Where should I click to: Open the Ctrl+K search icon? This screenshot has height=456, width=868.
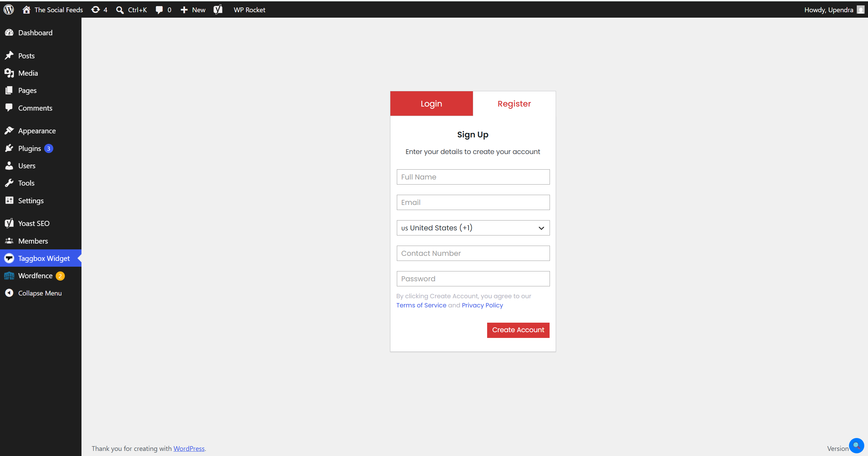(120, 10)
